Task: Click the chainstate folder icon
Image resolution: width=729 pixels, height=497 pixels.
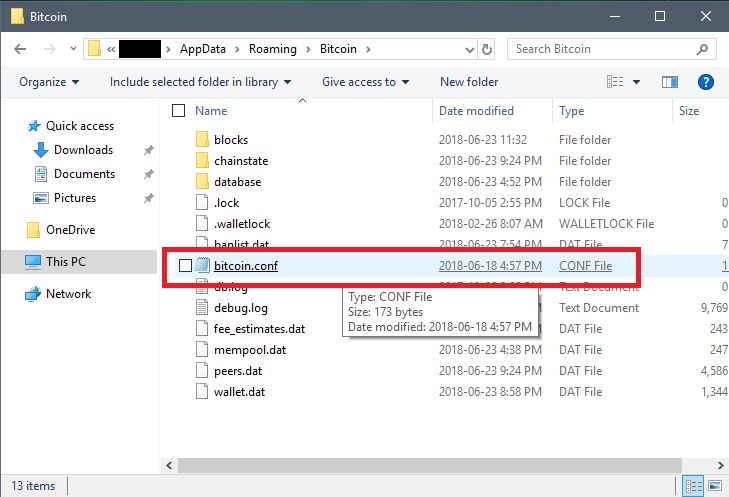Action: click(x=202, y=160)
